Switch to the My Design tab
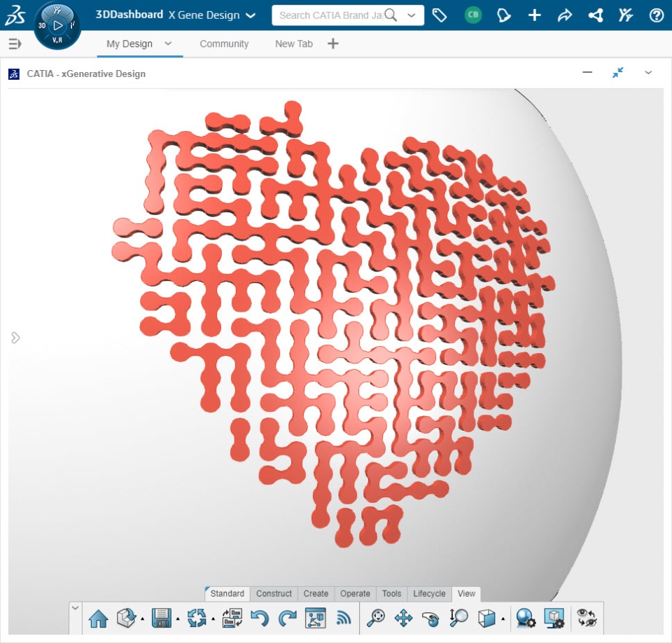The image size is (672, 643). tap(129, 43)
